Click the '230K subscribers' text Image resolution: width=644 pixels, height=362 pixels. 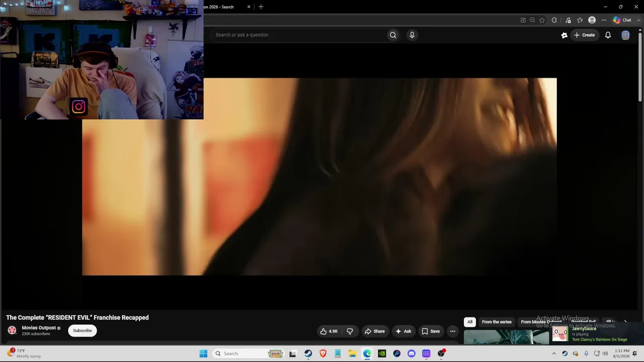point(36,334)
